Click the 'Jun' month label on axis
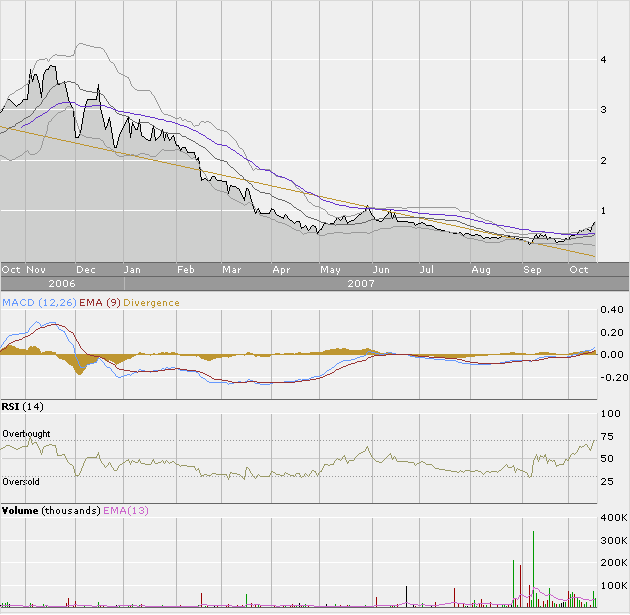This screenshot has width=630, height=615. [x=381, y=270]
